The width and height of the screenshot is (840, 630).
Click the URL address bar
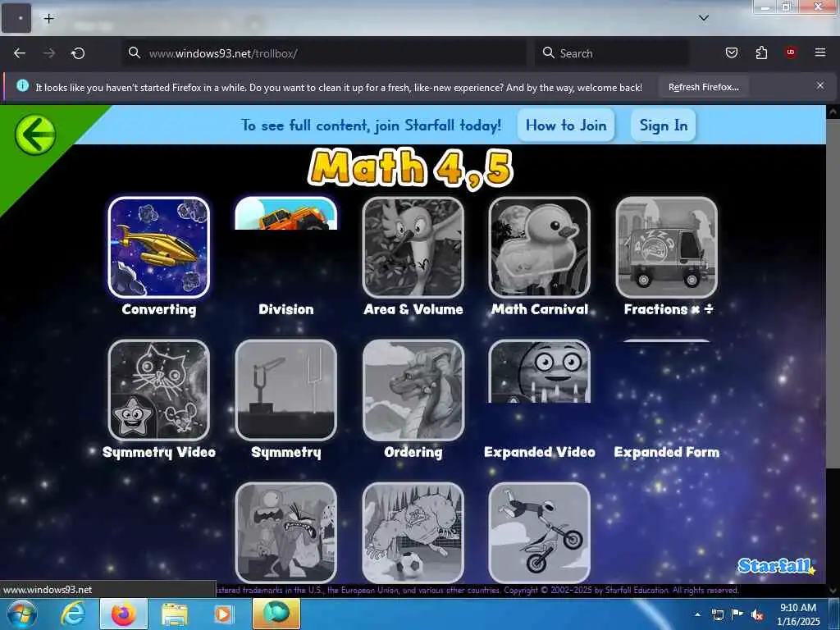coord(324,53)
